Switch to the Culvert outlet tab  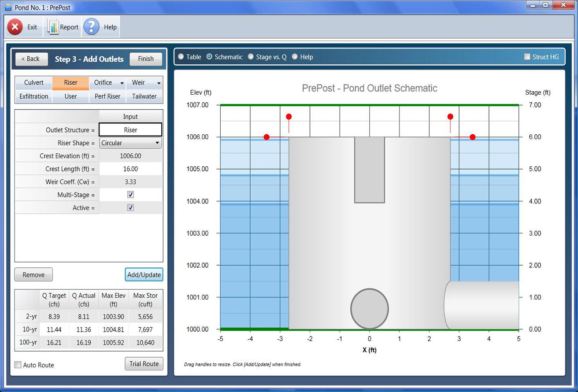(x=33, y=82)
